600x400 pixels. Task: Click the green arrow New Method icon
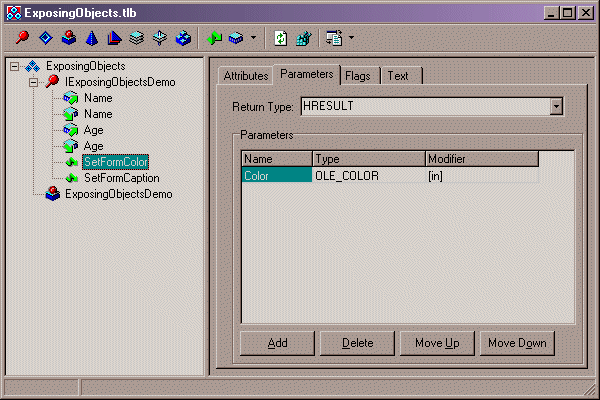[x=214, y=39]
